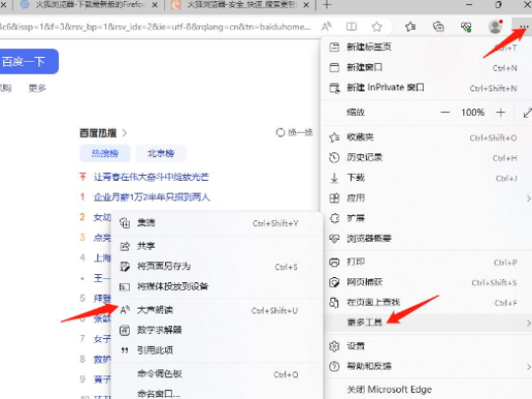Viewport: 532px width, 399px height.
Task: Click the 100% zoom value
Action: pos(473,112)
